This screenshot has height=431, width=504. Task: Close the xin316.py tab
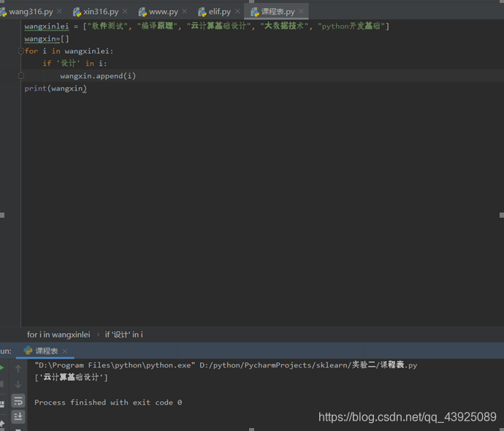click(x=125, y=12)
